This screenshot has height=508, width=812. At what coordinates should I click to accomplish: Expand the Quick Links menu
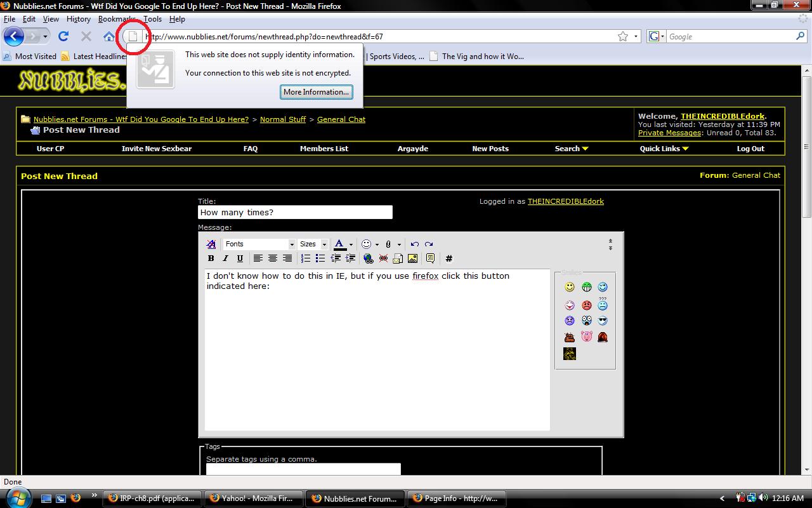click(x=664, y=149)
